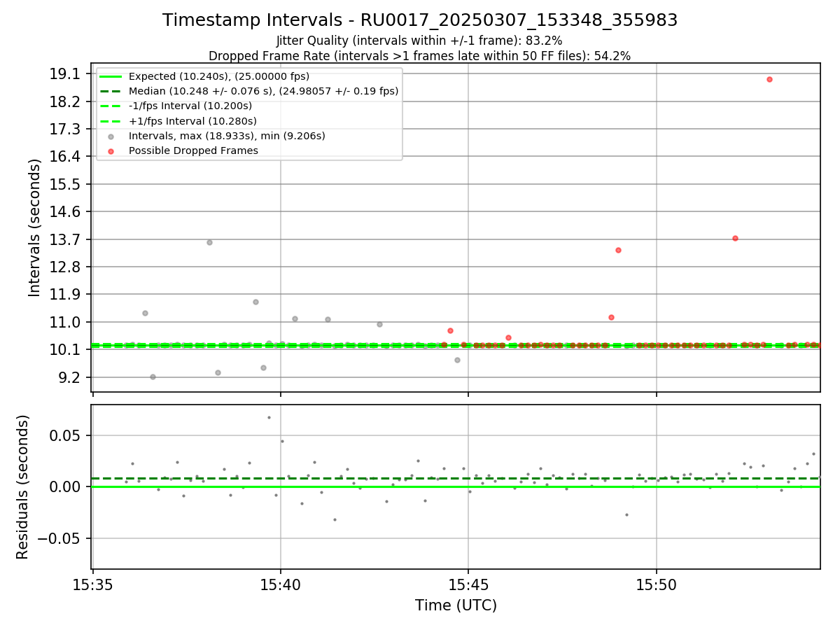Click the red legend marker for dropped frames

(x=111, y=150)
